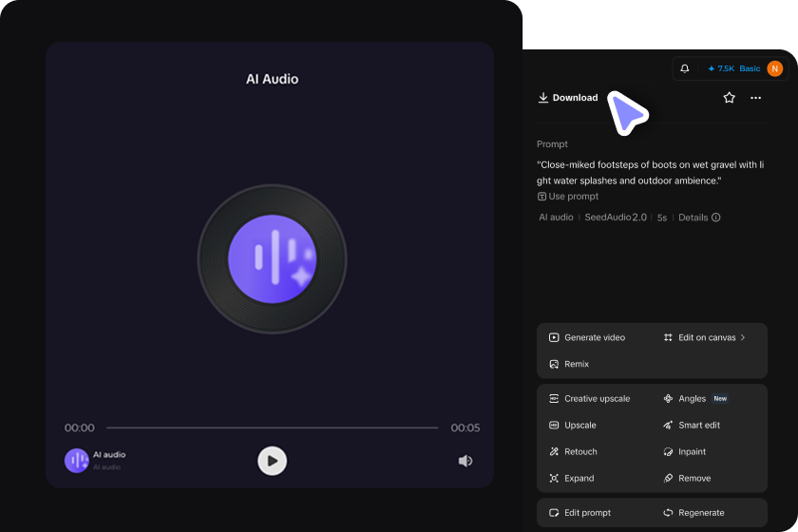The width and height of the screenshot is (798, 532).
Task: Choose the Remix option
Action: (569, 364)
